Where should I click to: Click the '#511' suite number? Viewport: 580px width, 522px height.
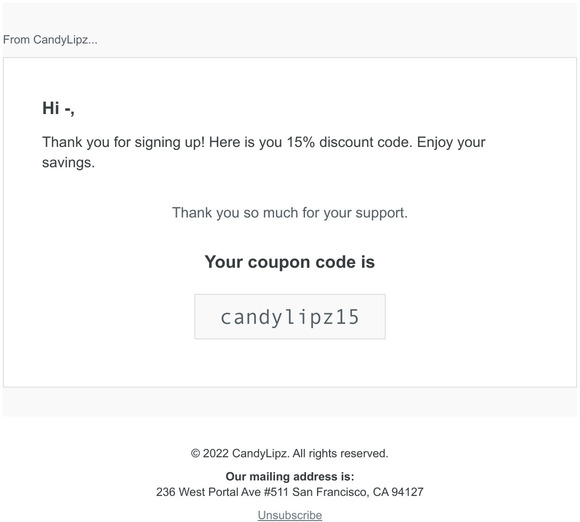coord(276,492)
